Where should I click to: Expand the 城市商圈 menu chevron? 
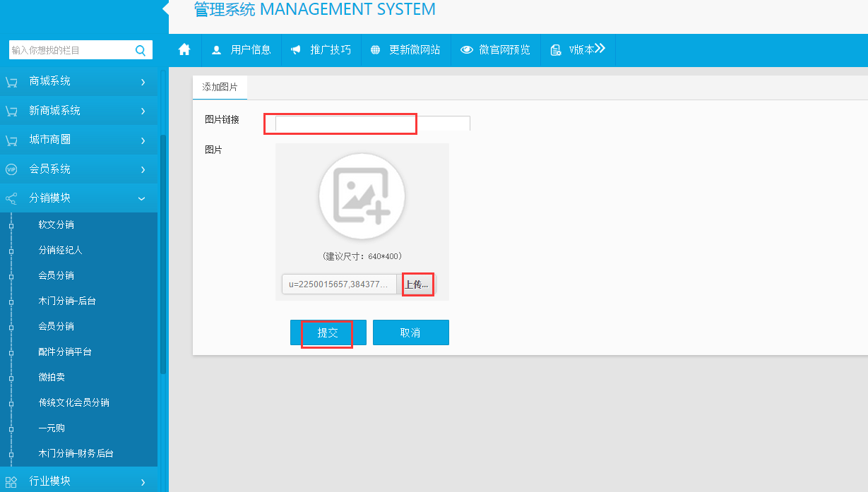tap(143, 140)
